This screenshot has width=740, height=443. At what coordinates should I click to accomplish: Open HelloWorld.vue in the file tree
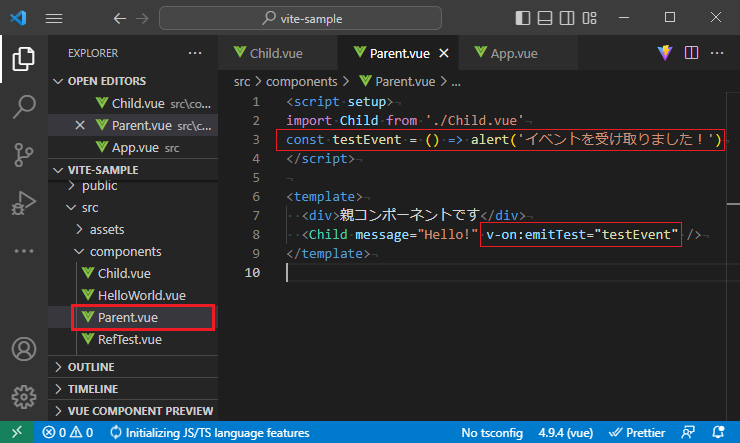pyautogui.click(x=133, y=296)
